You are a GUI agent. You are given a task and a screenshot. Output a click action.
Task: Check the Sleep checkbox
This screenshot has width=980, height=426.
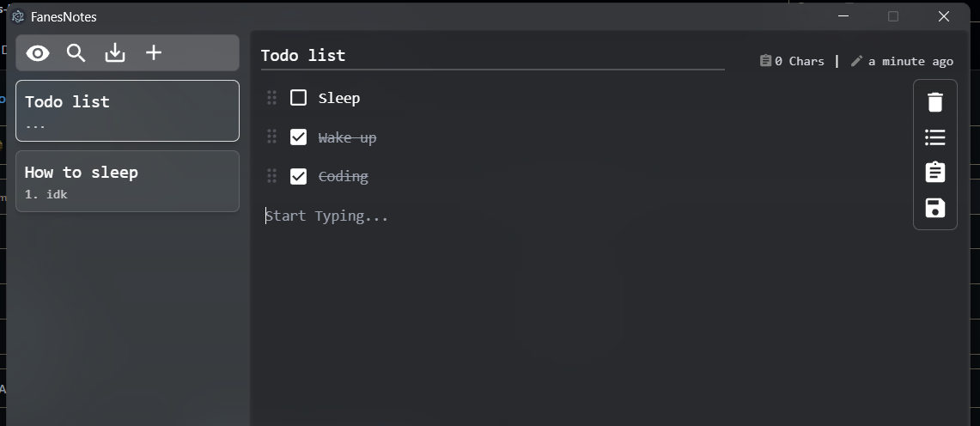click(298, 97)
